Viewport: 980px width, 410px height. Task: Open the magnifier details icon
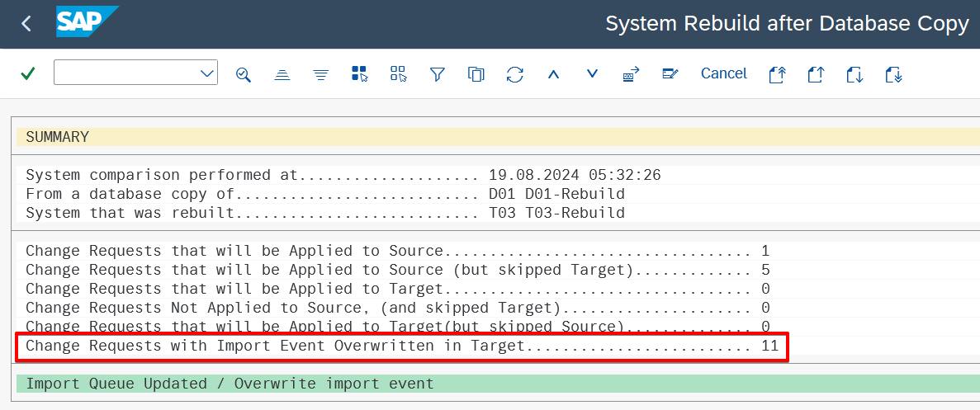tap(243, 74)
